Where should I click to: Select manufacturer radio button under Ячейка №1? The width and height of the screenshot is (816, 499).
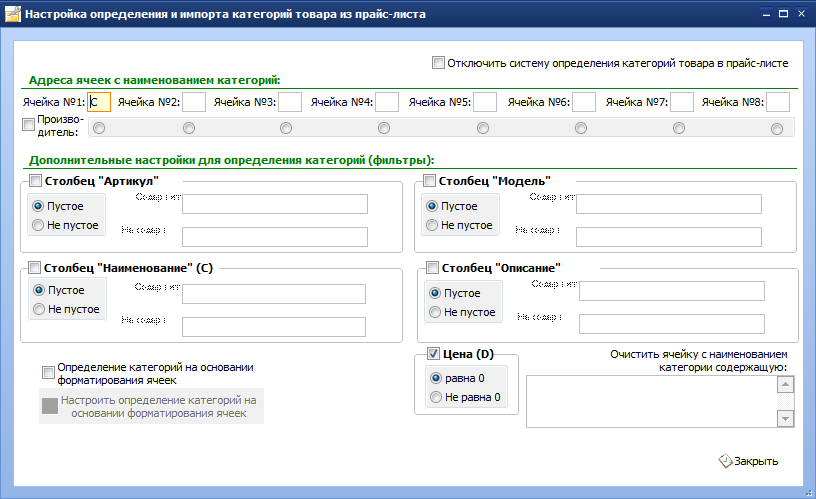[x=99, y=128]
